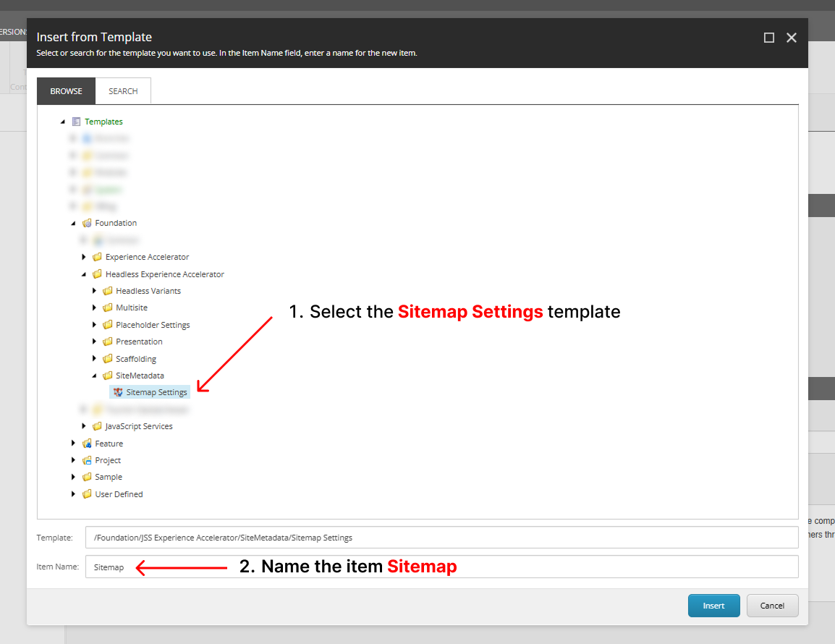Image resolution: width=835 pixels, height=644 pixels.
Task: Click the Feature folder icon
Action: tap(87, 443)
